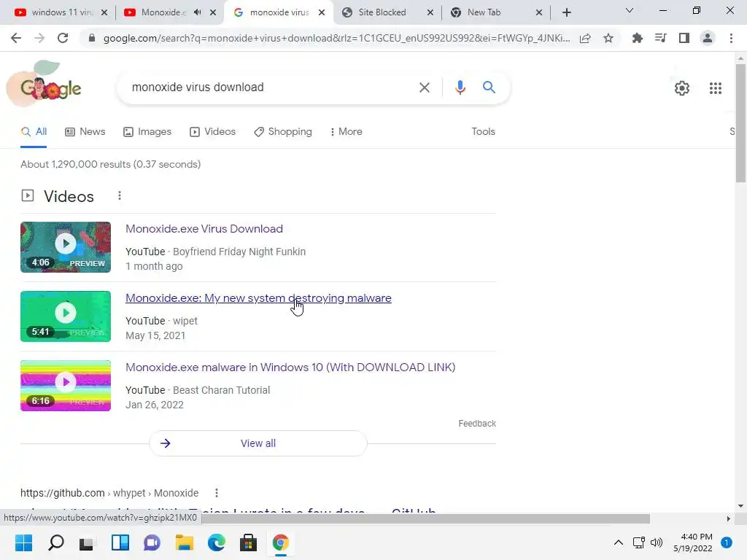Play the 6:16 video thumbnail
The width and height of the screenshot is (747, 560).
pos(65,386)
